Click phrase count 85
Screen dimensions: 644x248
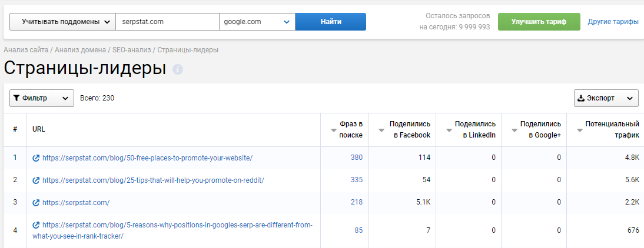click(x=358, y=230)
